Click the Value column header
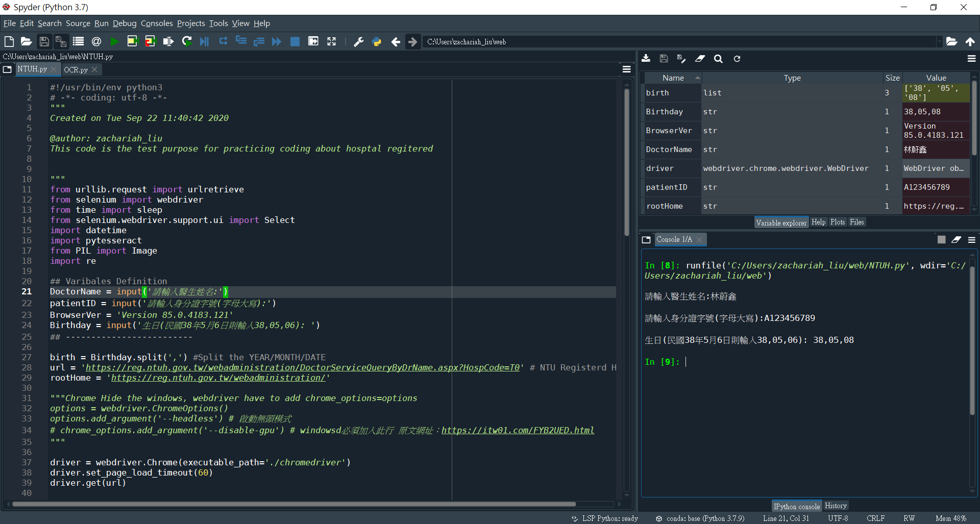The width and height of the screenshot is (980, 524). click(x=936, y=78)
